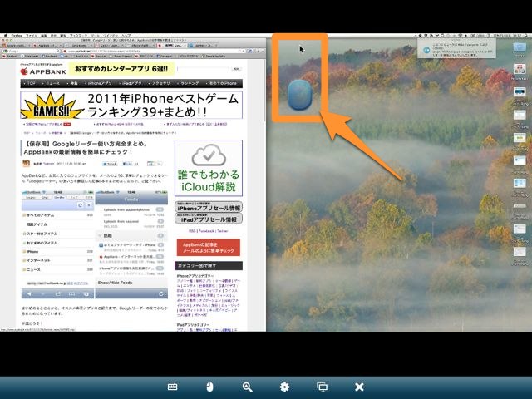Select the folder icon on the desktop
The height and width of the screenshot is (399, 532).
point(520,47)
